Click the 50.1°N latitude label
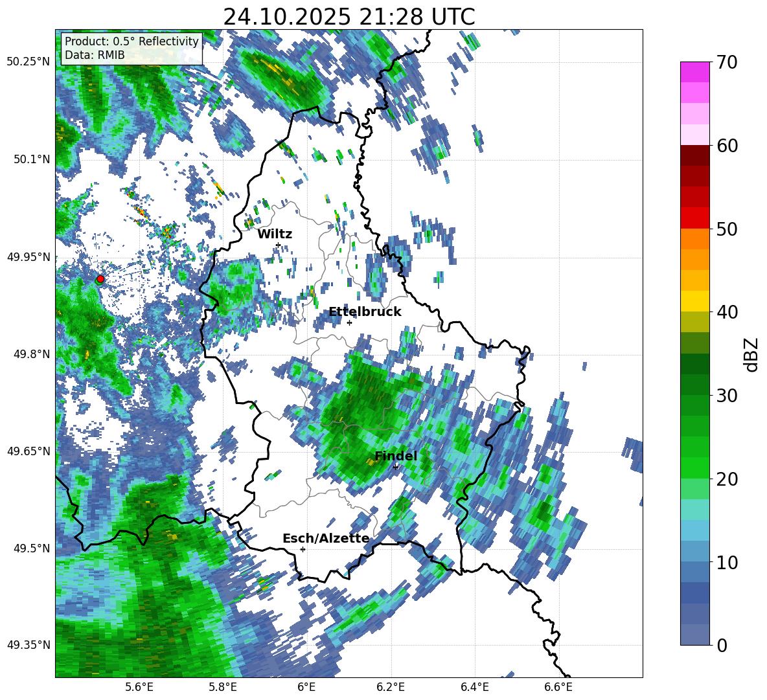This screenshot has height=700, width=767. (31, 159)
